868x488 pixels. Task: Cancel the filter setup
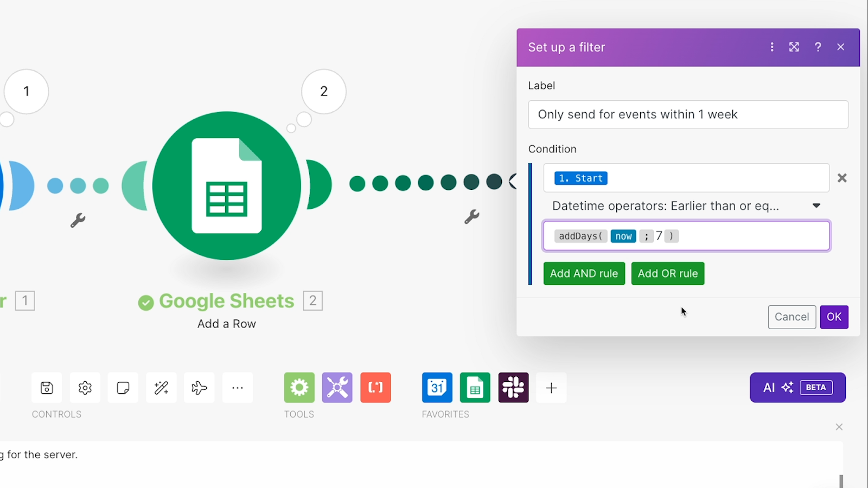792,317
